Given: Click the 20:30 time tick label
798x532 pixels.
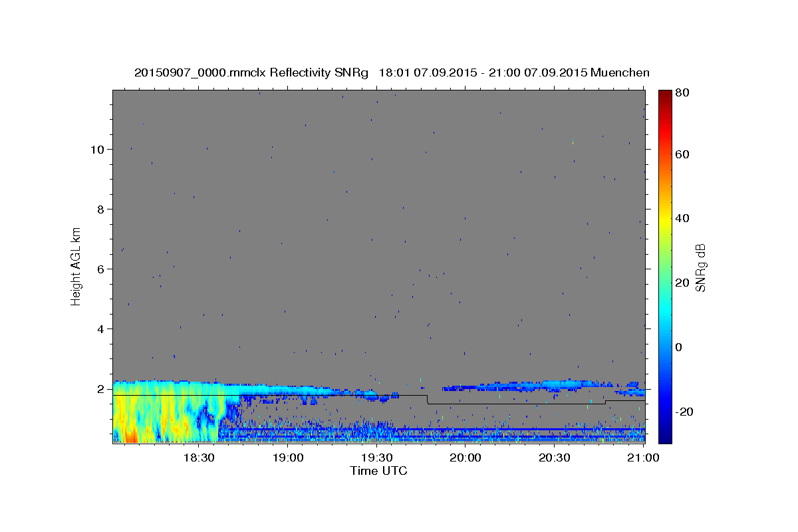Looking at the screenshot, I should tap(555, 458).
